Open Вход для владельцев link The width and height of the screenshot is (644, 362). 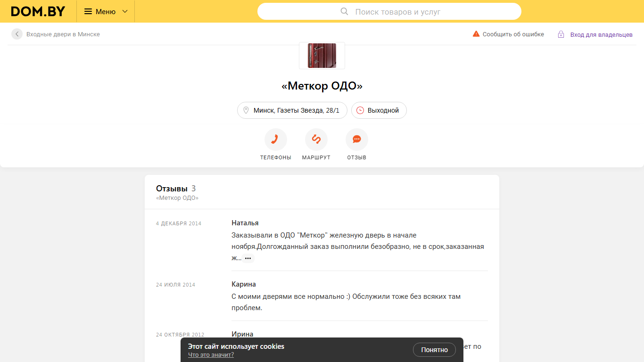[x=602, y=35]
